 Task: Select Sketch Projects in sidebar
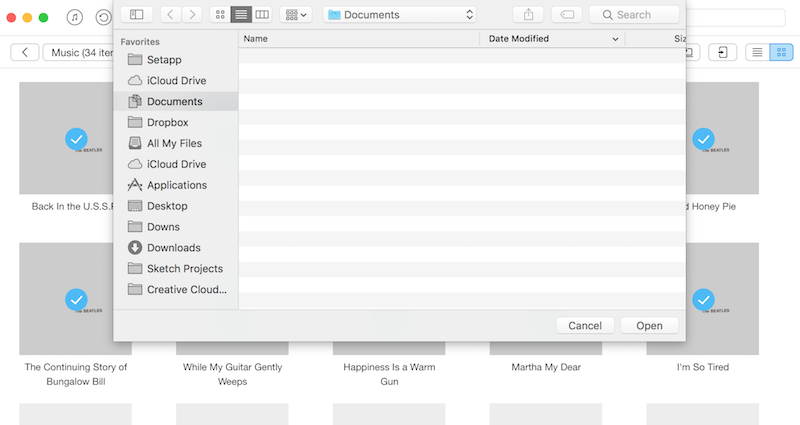176,269
